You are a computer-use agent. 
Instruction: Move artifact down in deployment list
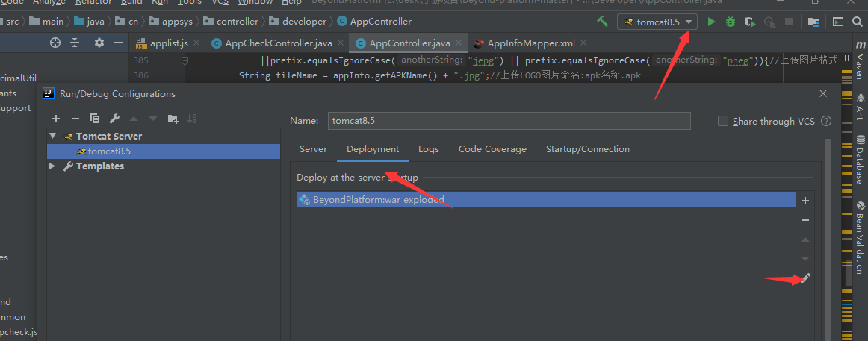[x=805, y=259]
